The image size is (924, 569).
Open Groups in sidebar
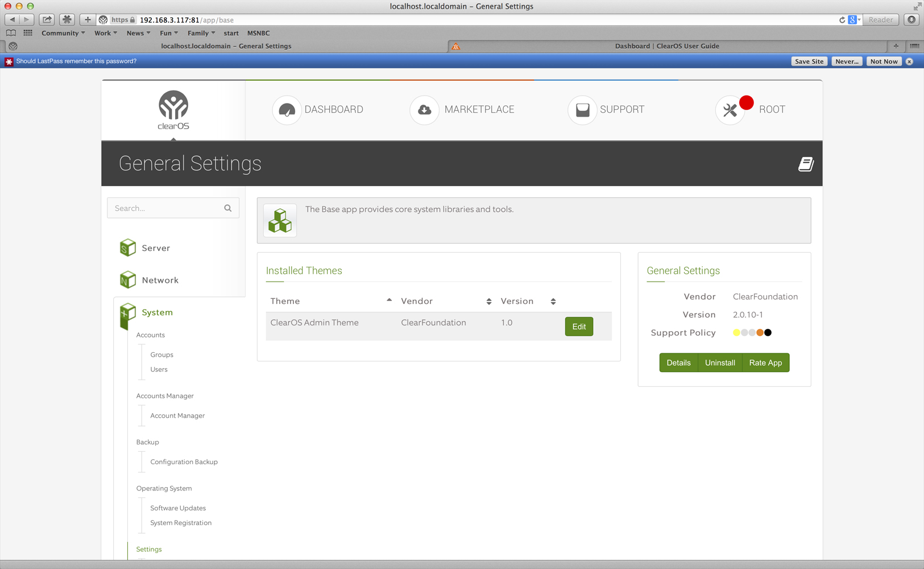point(161,354)
